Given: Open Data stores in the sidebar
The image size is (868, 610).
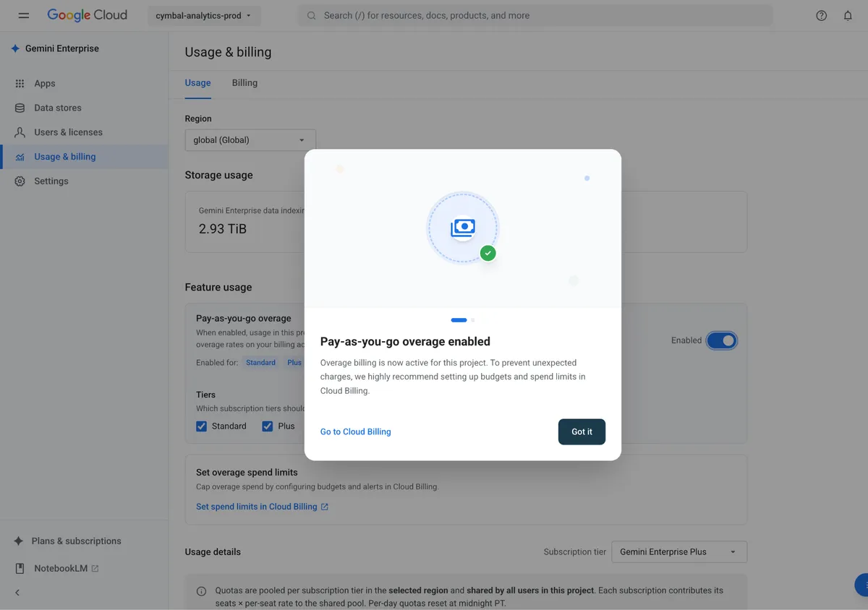Looking at the screenshot, I should coord(84,108).
